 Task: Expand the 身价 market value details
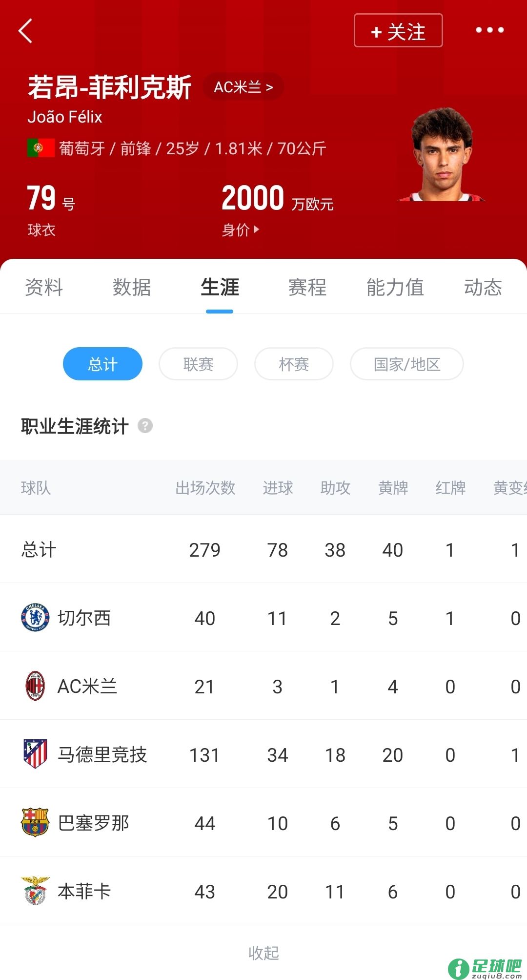pos(241,229)
